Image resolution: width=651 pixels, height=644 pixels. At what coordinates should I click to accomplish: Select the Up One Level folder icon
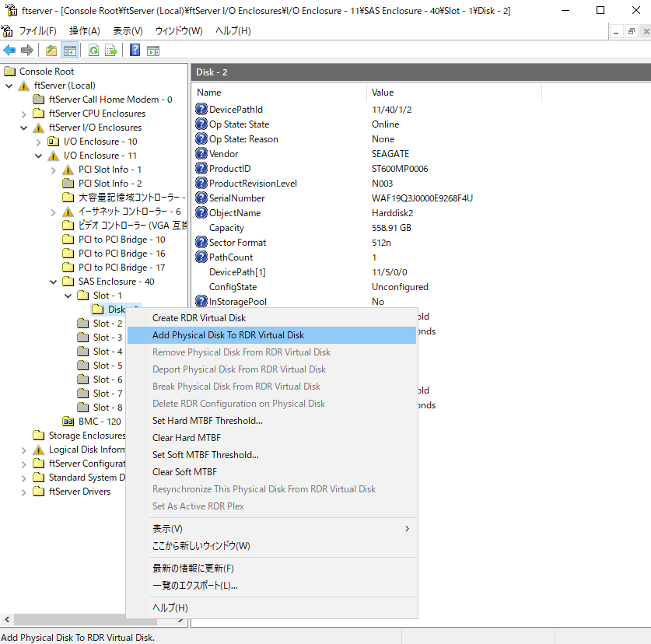click(x=50, y=50)
